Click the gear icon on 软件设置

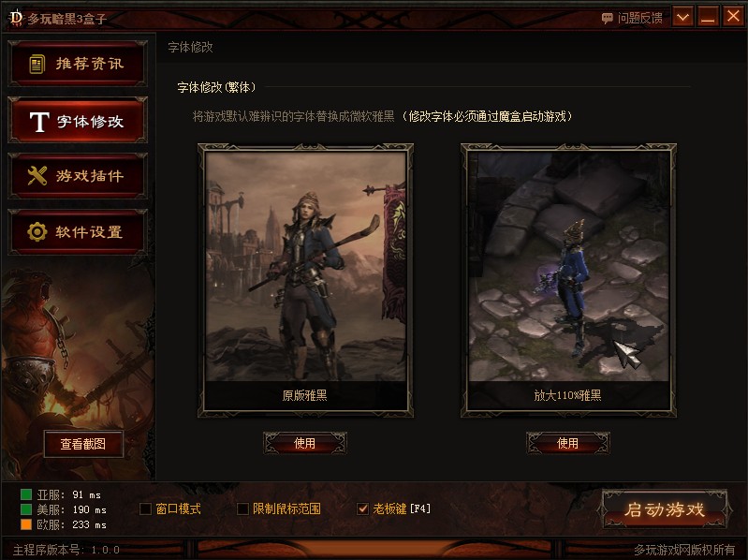click(37, 232)
